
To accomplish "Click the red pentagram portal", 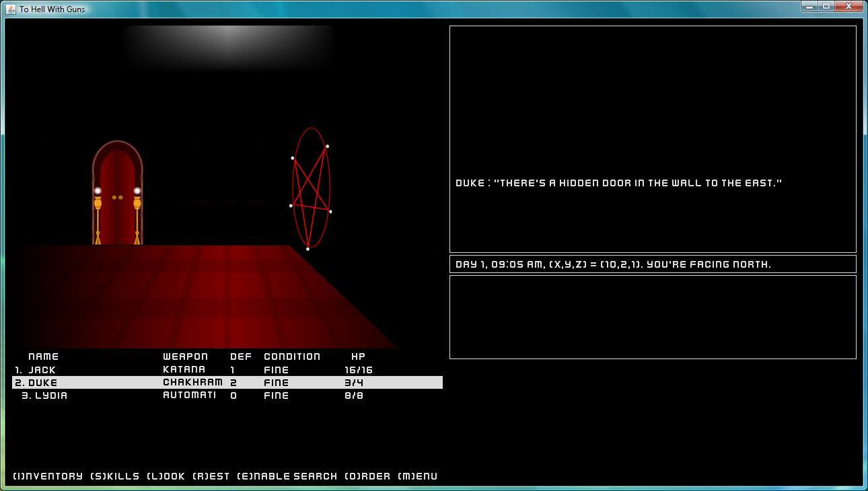I will tap(311, 188).
